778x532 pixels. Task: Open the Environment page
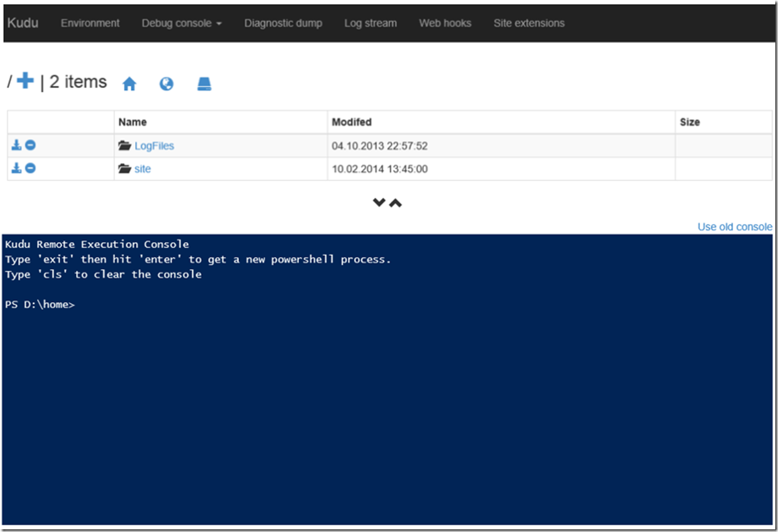[x=90, y=24]
